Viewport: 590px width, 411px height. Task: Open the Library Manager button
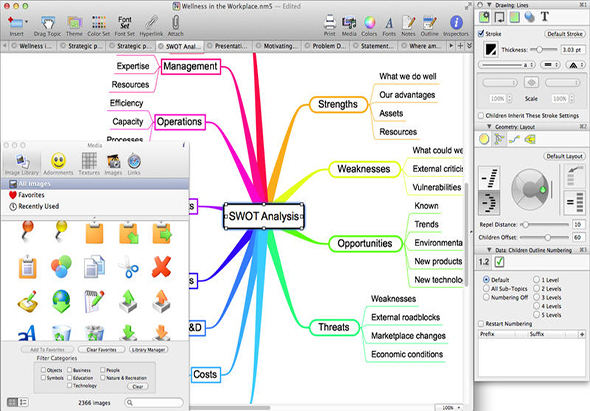coord(149,350)
